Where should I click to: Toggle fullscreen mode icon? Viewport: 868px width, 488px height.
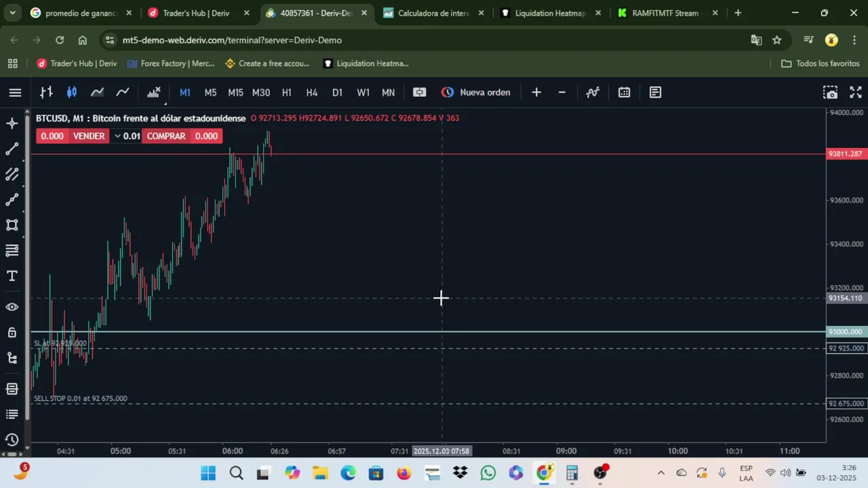pyautogui.click(x=855, y=92)
